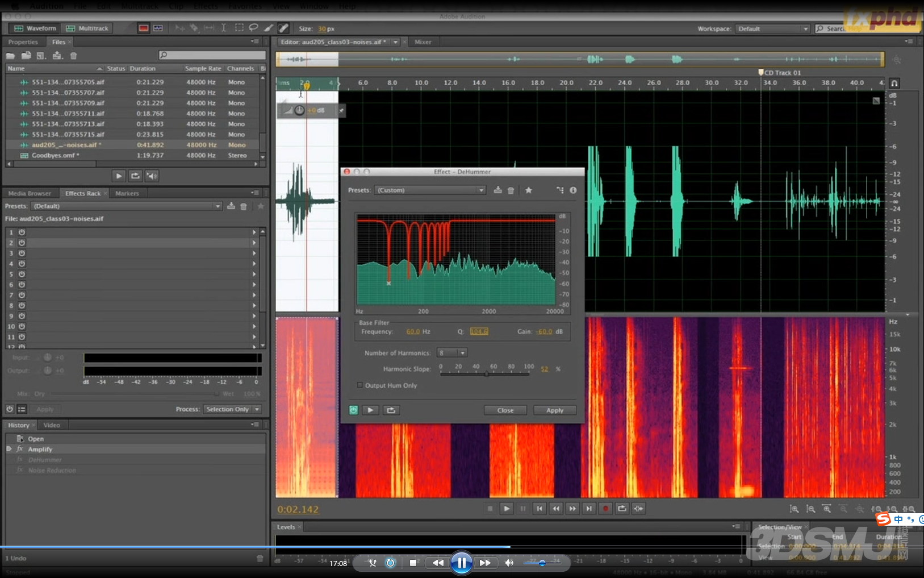Screen dimensions: 924x578
Task: Delete DeHummer preset trash icon
Action: tap(511, 190)
